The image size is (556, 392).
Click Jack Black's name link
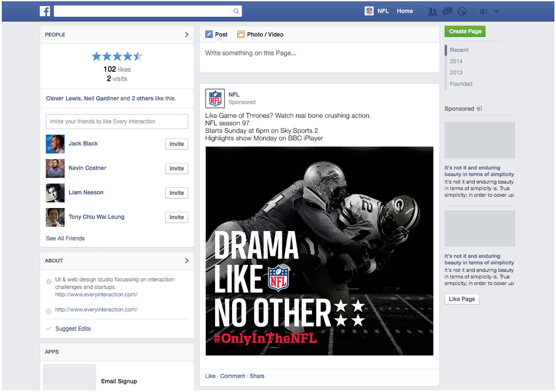click(x=83, y=143)
